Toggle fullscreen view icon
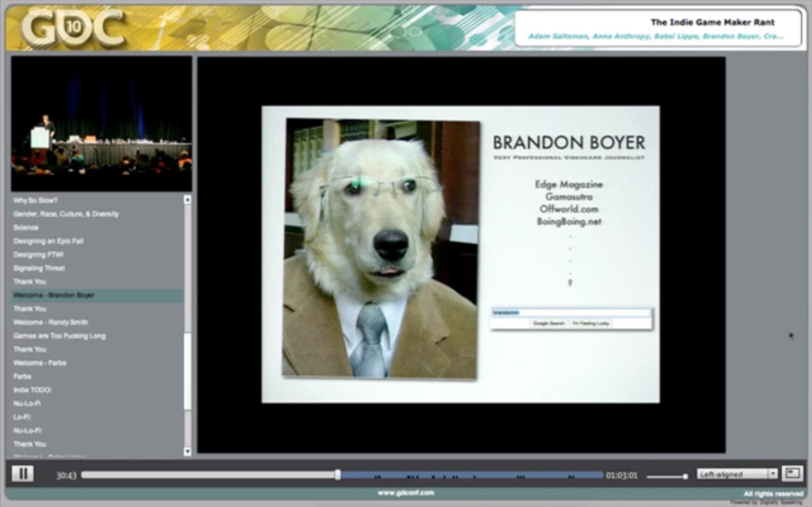The height and width of the screenshot is (507, 812). click(x=793, y=474)
